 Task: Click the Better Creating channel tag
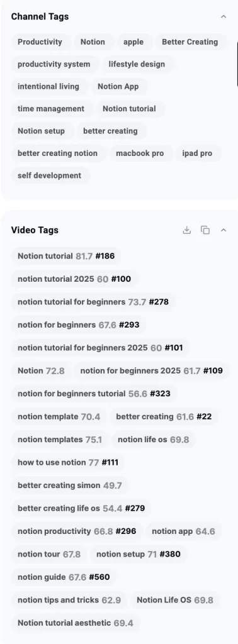click(x=190, y=42)
